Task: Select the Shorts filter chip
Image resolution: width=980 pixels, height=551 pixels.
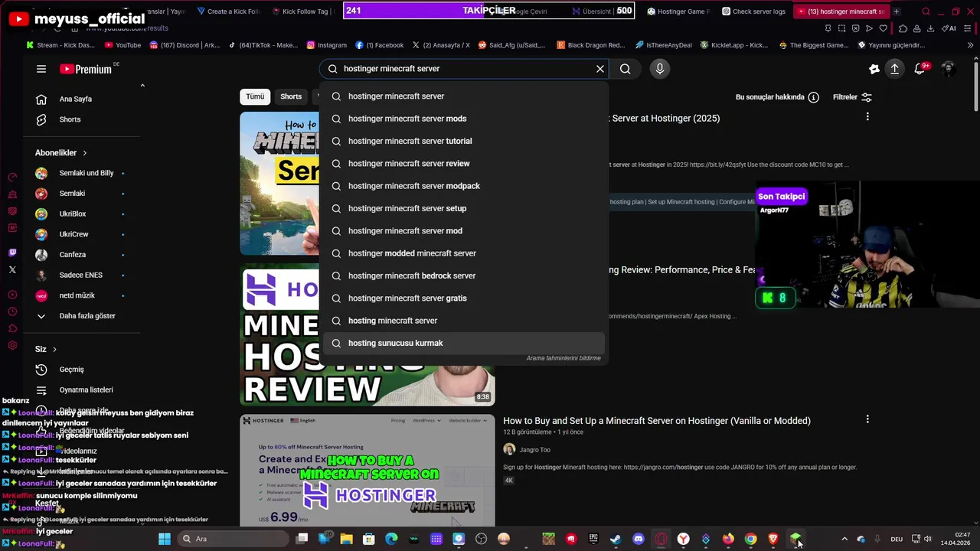Action: [x=291, y=96]
